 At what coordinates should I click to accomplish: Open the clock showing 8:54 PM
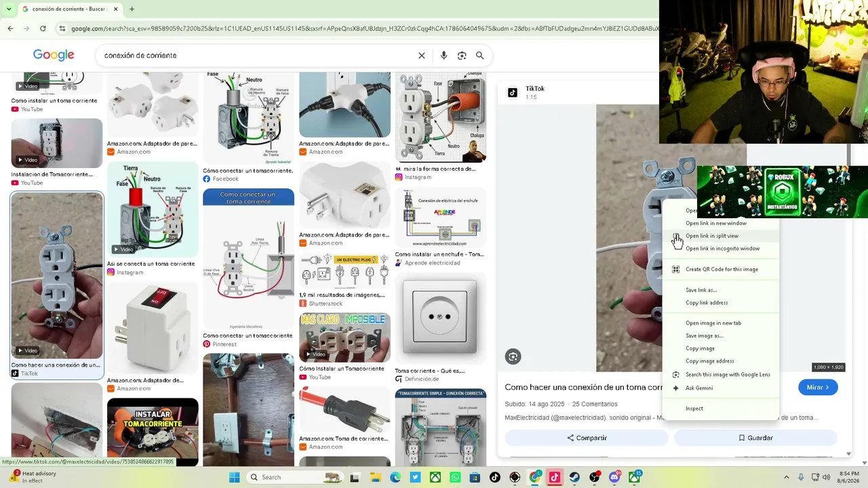(849, 477)
